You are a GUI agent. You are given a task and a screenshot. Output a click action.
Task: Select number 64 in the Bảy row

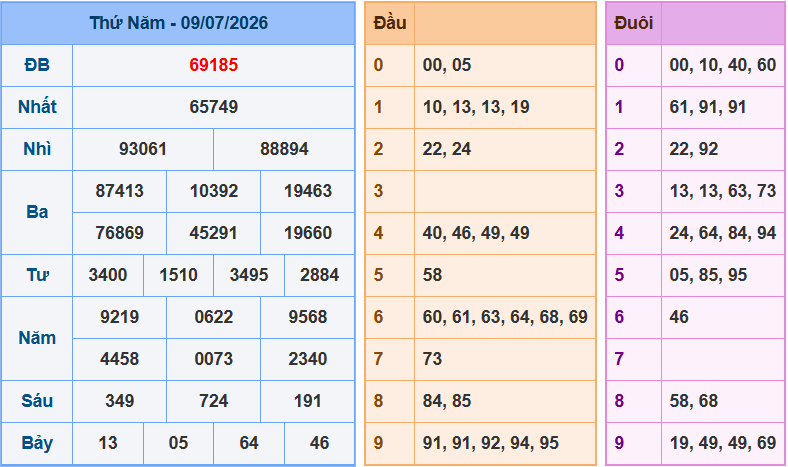point(249,443)
